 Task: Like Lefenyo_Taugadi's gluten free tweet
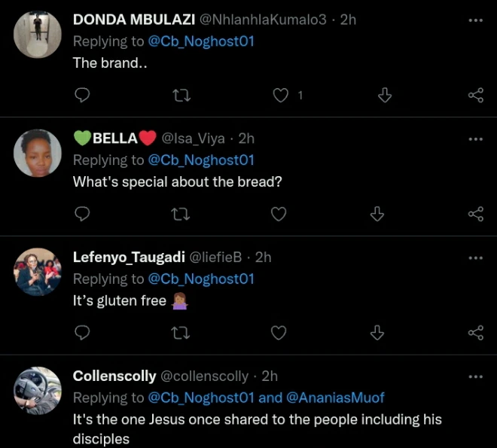tap(279, 333)
